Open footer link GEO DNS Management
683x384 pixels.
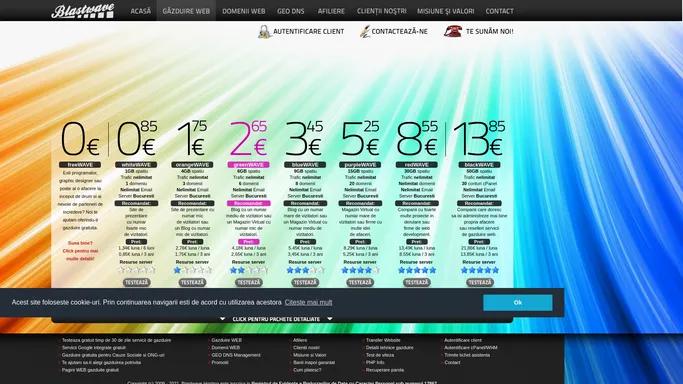pyautogui.click(x=236, y=355)
